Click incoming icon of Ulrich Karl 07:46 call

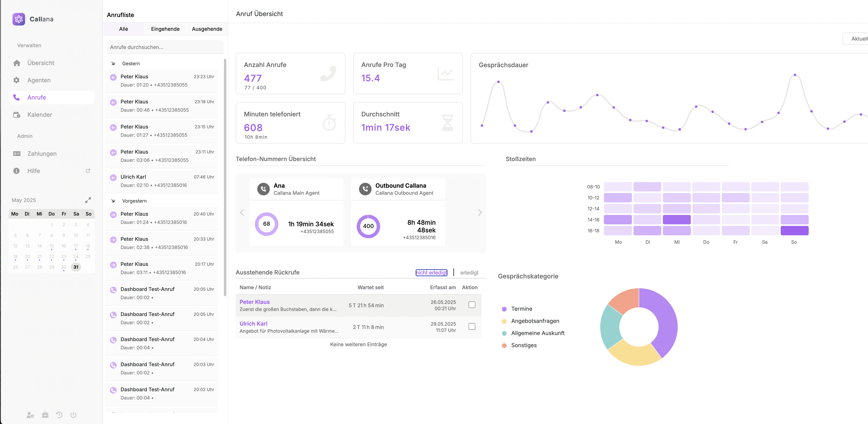(x=114, y=178)
